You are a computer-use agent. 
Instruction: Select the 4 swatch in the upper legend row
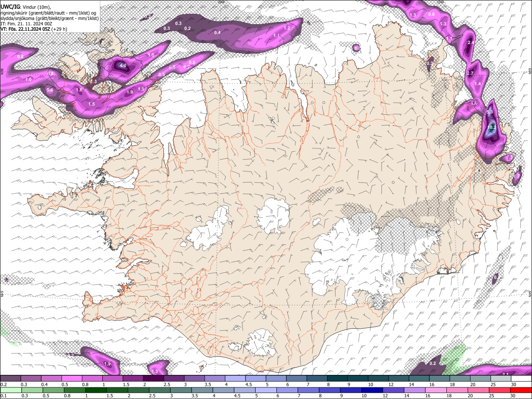[235, 378]
